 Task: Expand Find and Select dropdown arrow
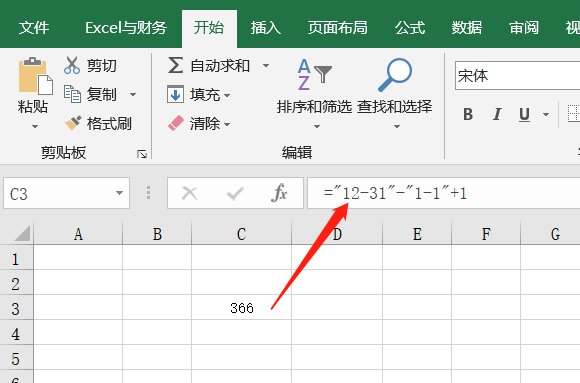click(397, 127)
